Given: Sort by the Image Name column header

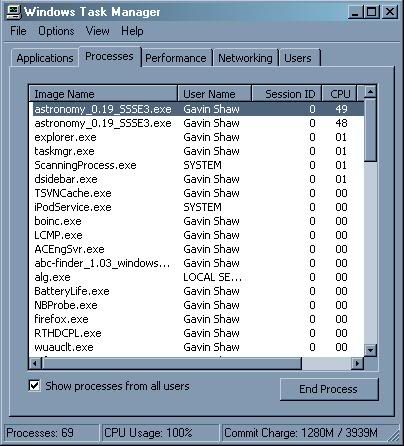Looking at the screenshot, I should coord(103,94).
